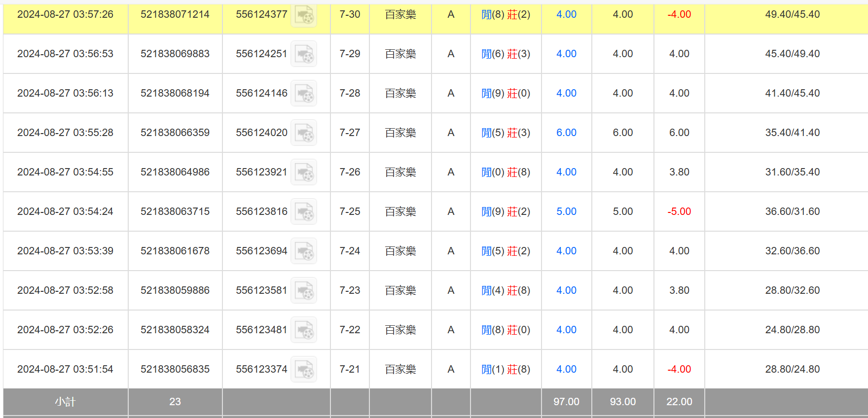868x418 pixels.
Task: Click blue 4.00 link in round 7-21
Action: point(566,369)
